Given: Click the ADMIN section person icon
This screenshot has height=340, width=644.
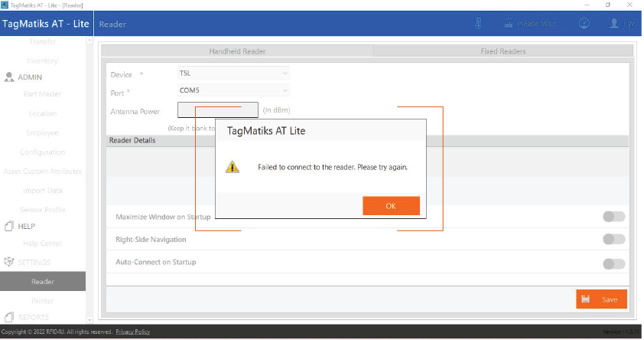Looking at the screenshot, I should point(9,77).
